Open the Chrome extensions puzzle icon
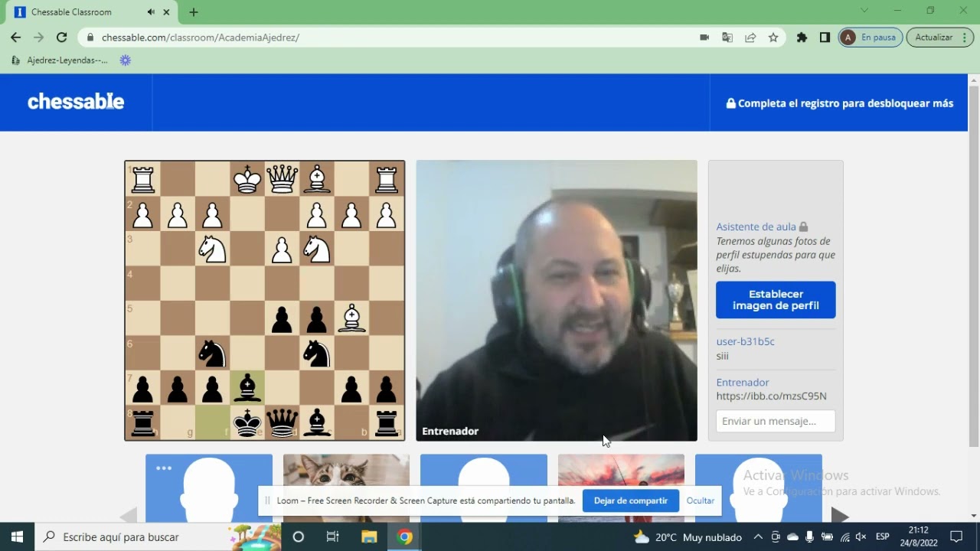This screenshot has height=551, width=980. tap(802, 37)
